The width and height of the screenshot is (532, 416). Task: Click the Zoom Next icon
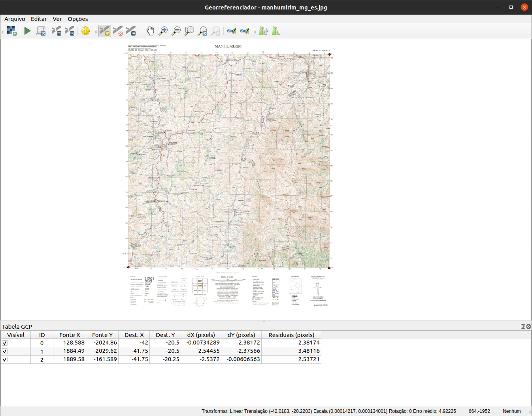tap(216, 31)
